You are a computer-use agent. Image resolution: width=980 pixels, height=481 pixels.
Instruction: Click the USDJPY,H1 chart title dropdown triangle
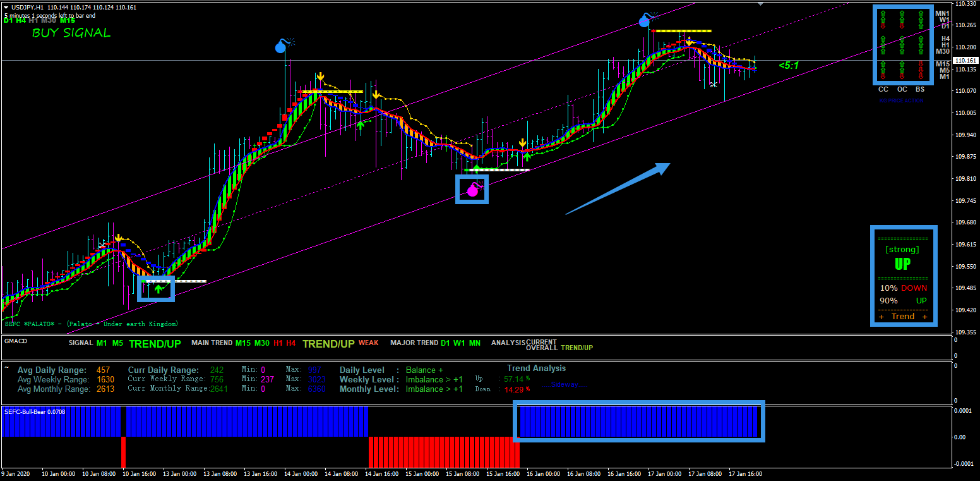(6, 8)
